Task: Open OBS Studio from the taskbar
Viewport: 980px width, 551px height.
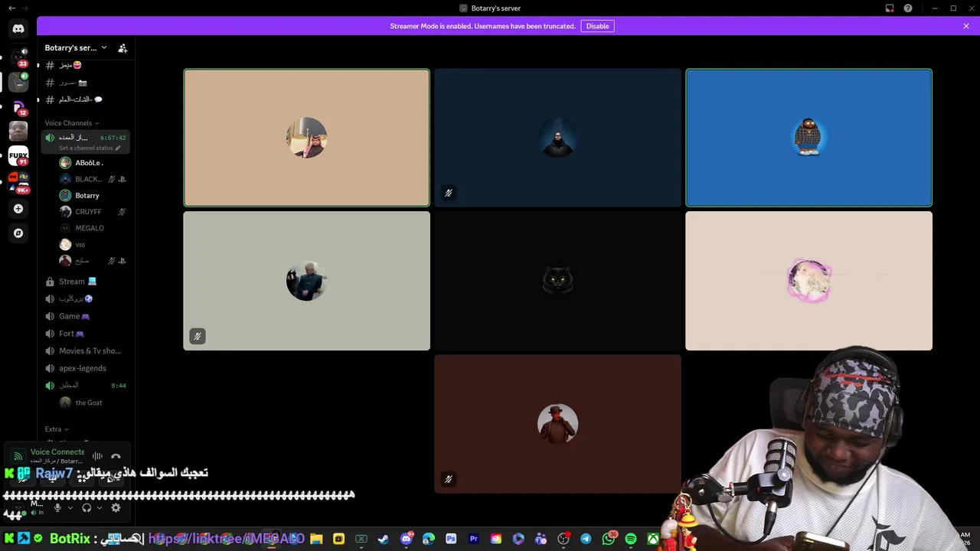Action: pos(563,539)
